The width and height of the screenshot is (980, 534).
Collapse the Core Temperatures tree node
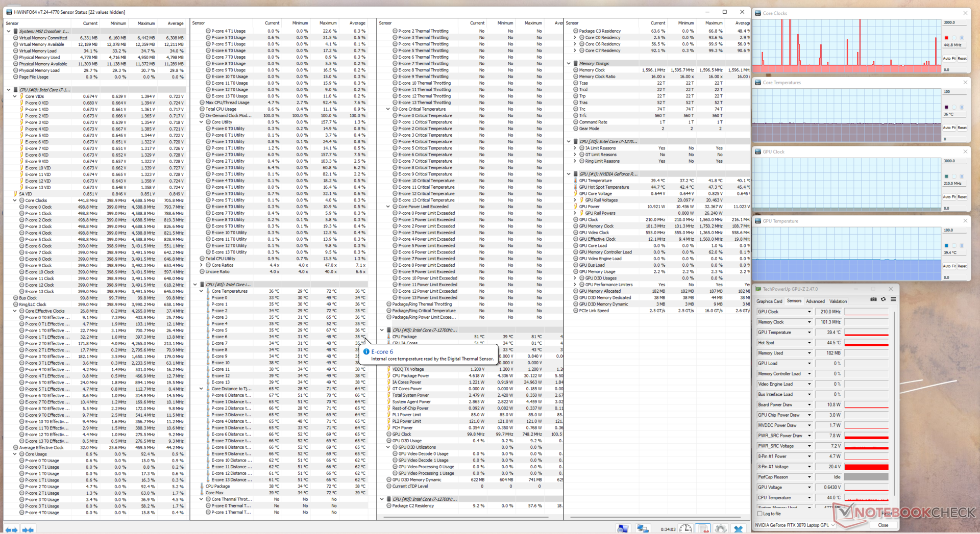coord(202,291)
